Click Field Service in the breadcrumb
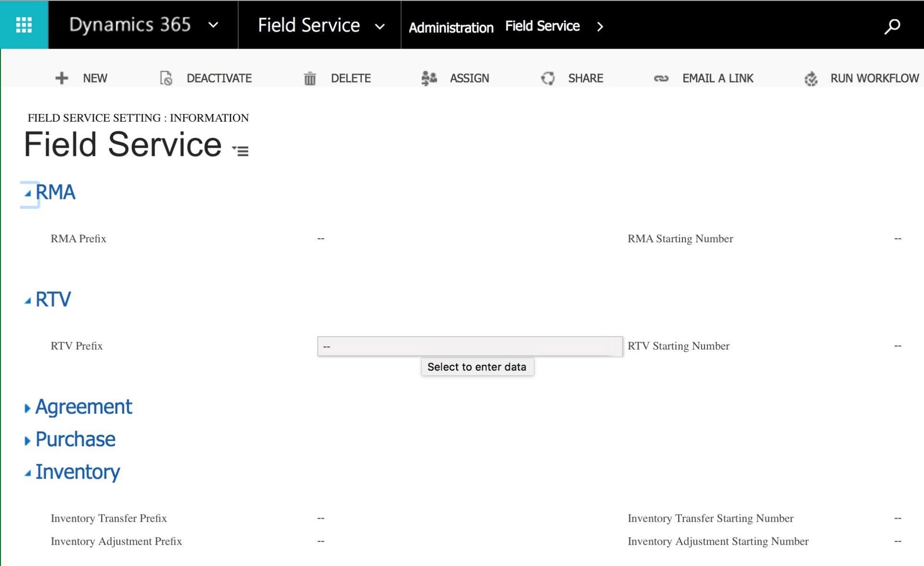 (x=542, y=25)
